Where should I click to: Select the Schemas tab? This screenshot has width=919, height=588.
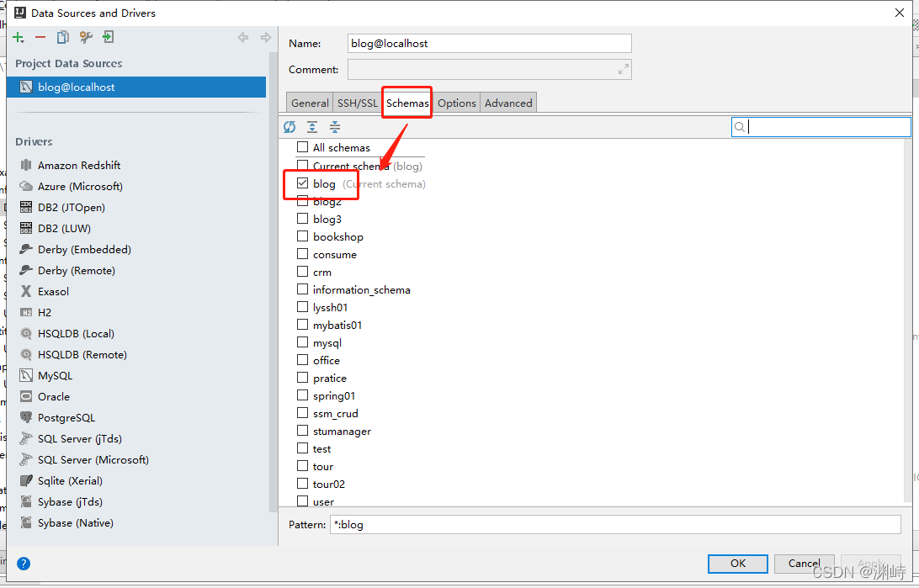tap(407, 103)
